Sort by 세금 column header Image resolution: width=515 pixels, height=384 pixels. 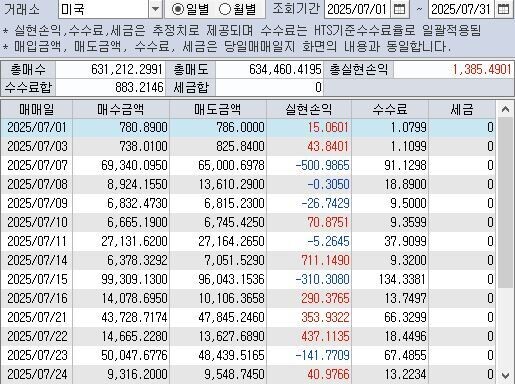(462, 109)
